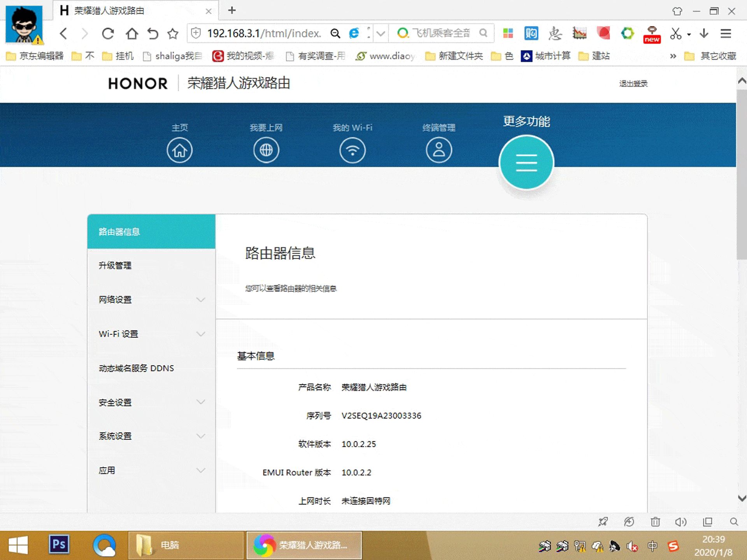Open the colorful grid apps icon in toolbar

pyautogui.click(x=508, y=33)
